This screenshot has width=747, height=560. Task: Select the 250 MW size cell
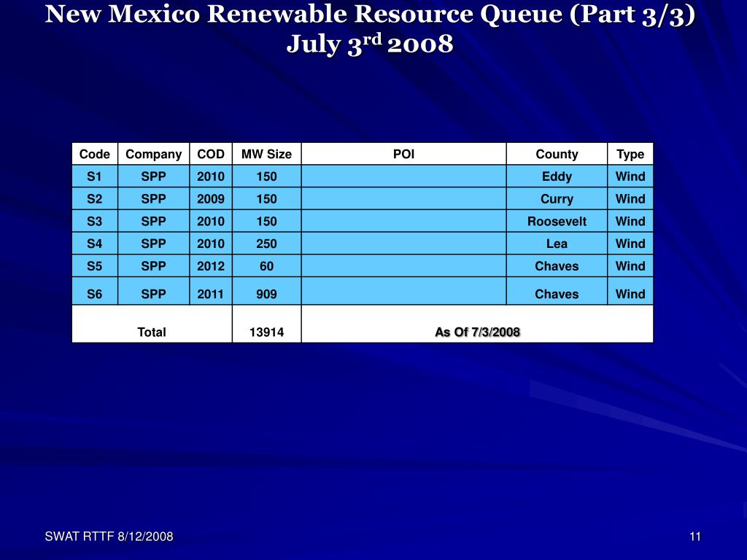tap(266, 244)
